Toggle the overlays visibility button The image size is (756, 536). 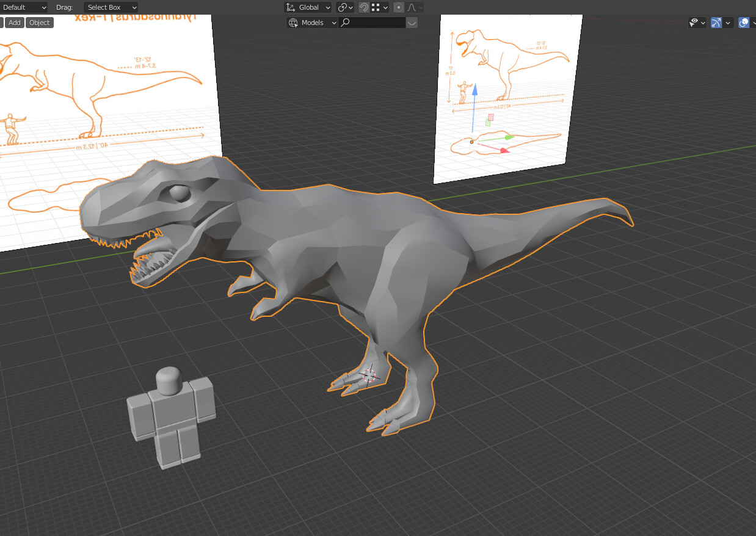744,23
